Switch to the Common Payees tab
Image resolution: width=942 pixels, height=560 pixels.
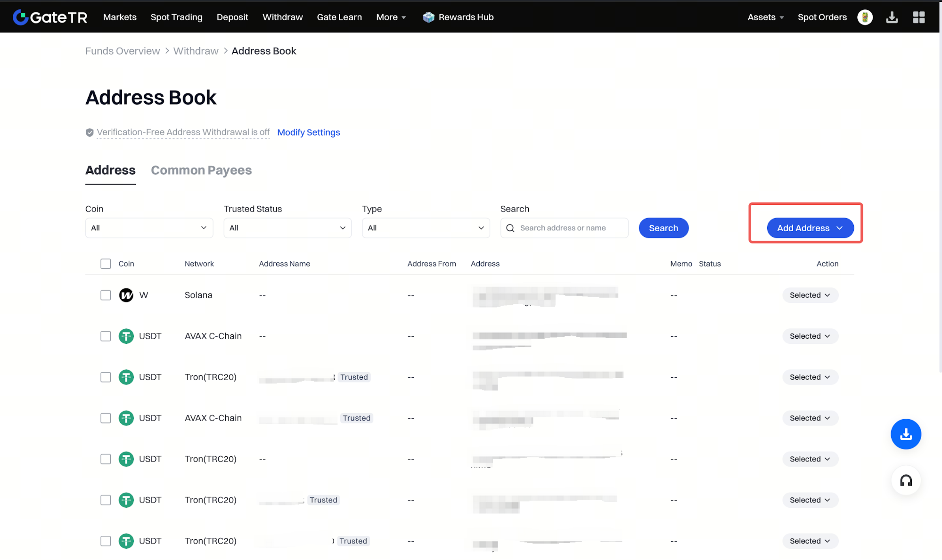tap(201, 170)
